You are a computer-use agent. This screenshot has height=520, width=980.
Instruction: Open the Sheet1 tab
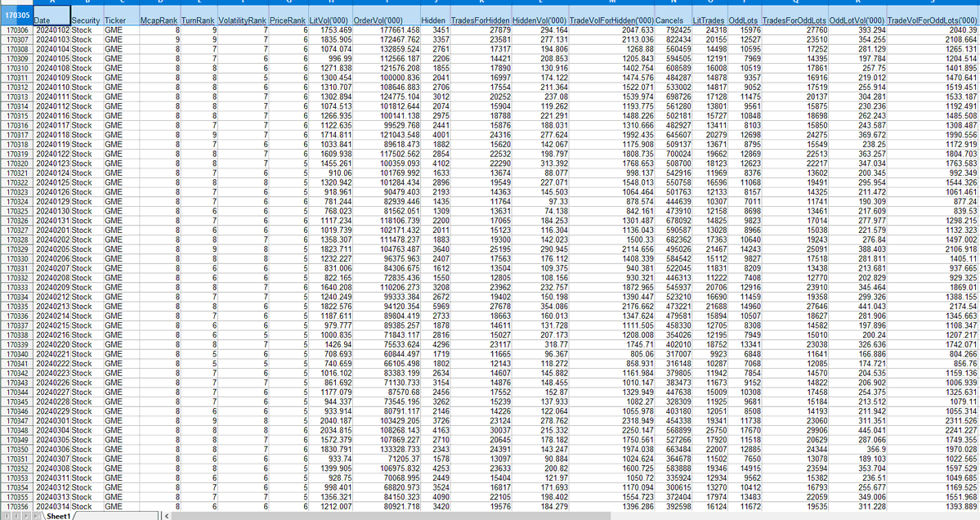point(56,515)
